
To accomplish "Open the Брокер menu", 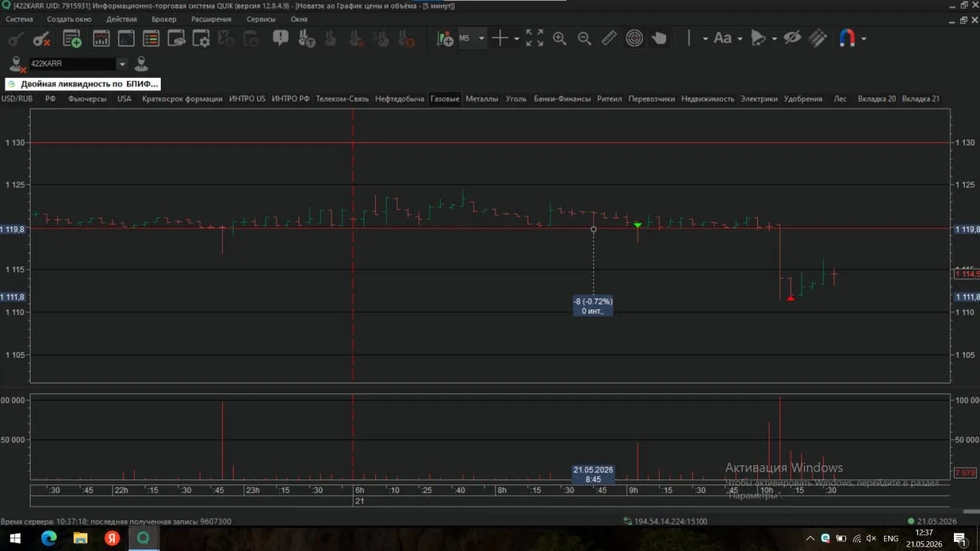I will click(164, 19).
